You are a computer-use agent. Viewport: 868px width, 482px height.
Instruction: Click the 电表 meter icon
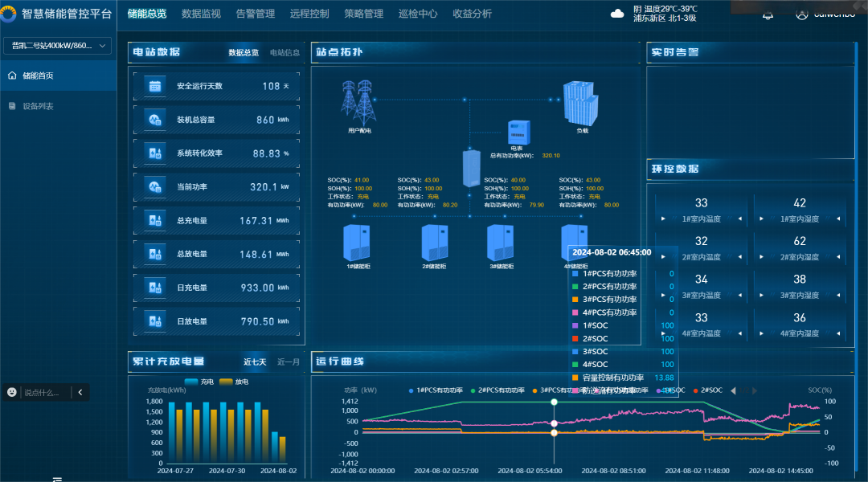click(517, 131)
